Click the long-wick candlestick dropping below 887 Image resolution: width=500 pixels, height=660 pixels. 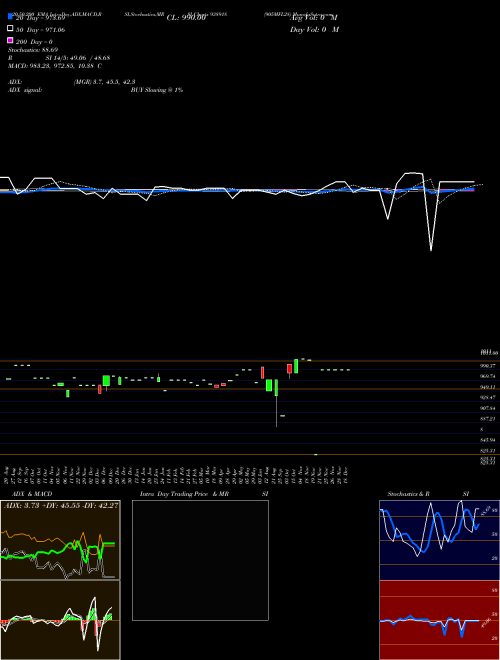(277, 403)
